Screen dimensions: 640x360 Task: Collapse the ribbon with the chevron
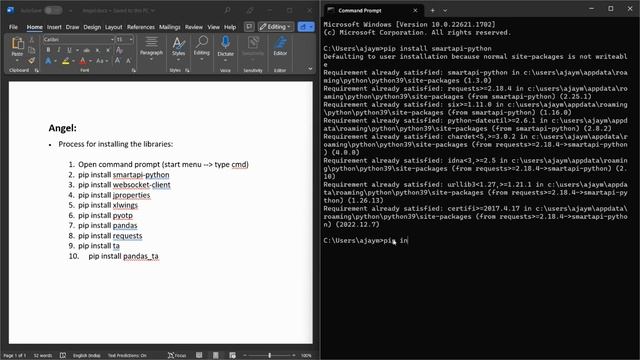coord(310,69)
